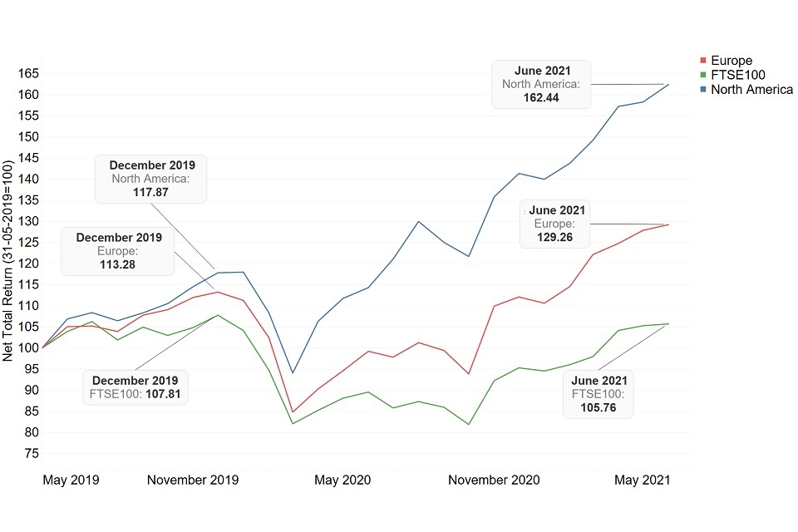Click the June 2021 FTSE100 105.76 callout
This screenshot has height=532, width=798.
[x=599, y=394]
